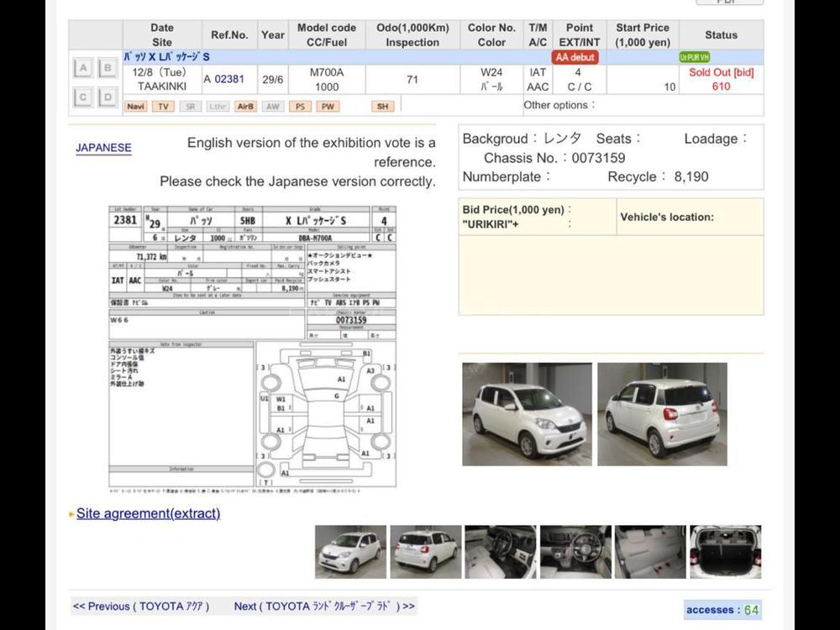Go to Next TOYOTA Land Cruiser Prado listing
This screenshot has height=630, width=840.
324,606
